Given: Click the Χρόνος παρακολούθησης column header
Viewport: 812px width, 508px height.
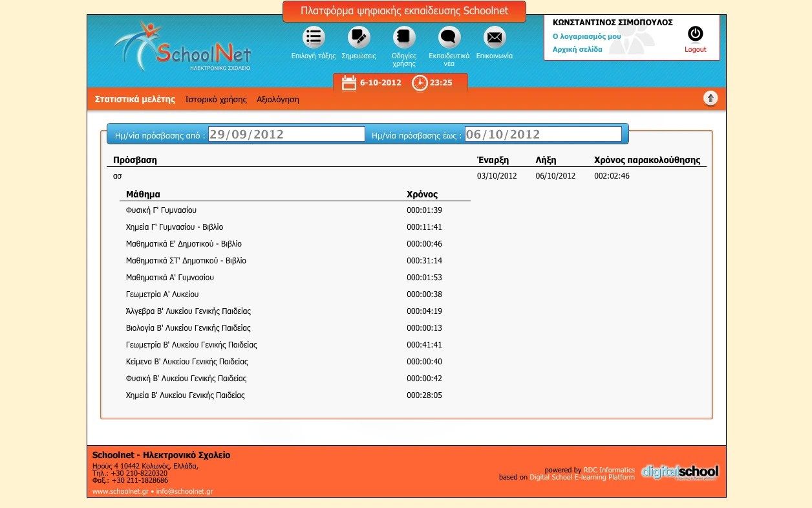Looking at the screenshot, I should (x=647, y=160).
